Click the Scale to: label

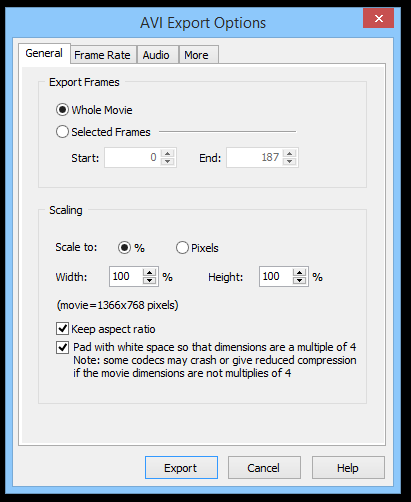click(x=76, y=247)
